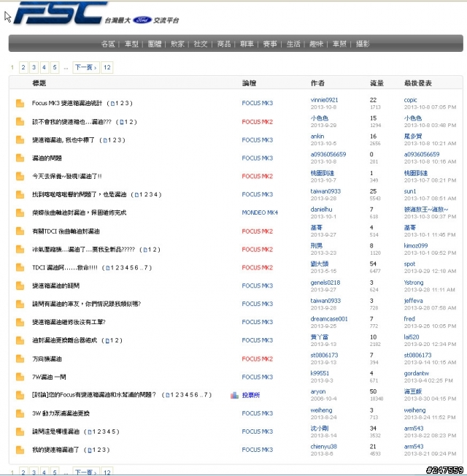
Task: Open author chienyu38 profile
Action: 324,447
